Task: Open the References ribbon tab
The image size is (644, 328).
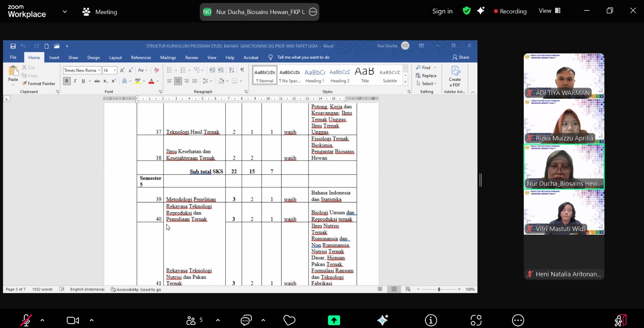Action: pos(141,58)
